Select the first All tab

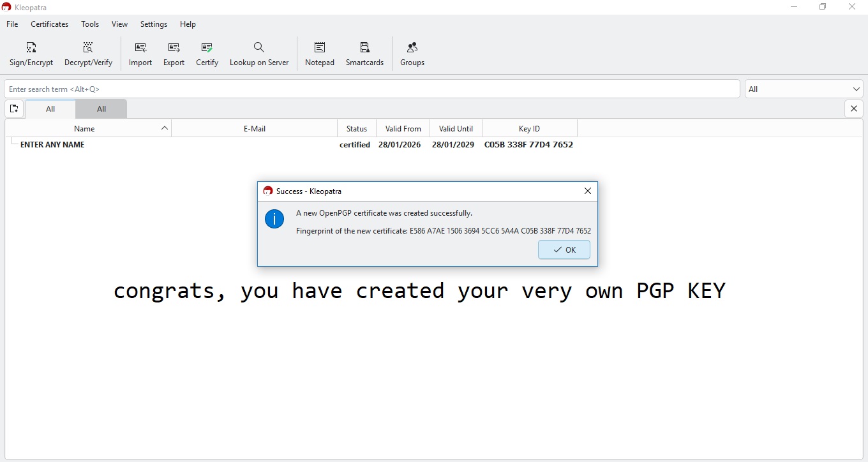coord(50,109)
